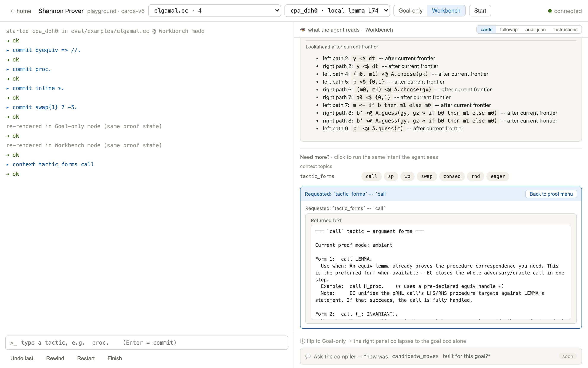Click the info icon before 'flip to Goal-only'

(x=302, y=341)
